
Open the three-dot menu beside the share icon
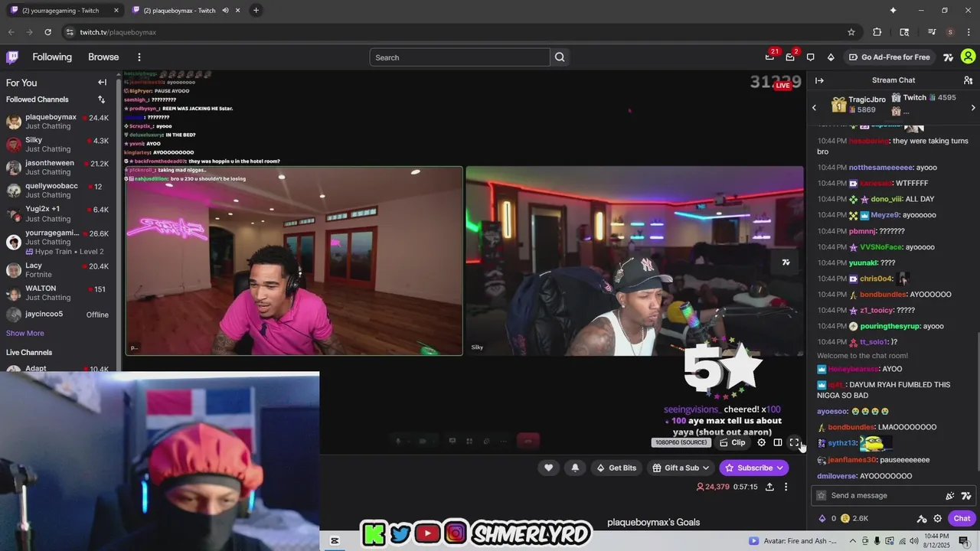coord(786,487)
